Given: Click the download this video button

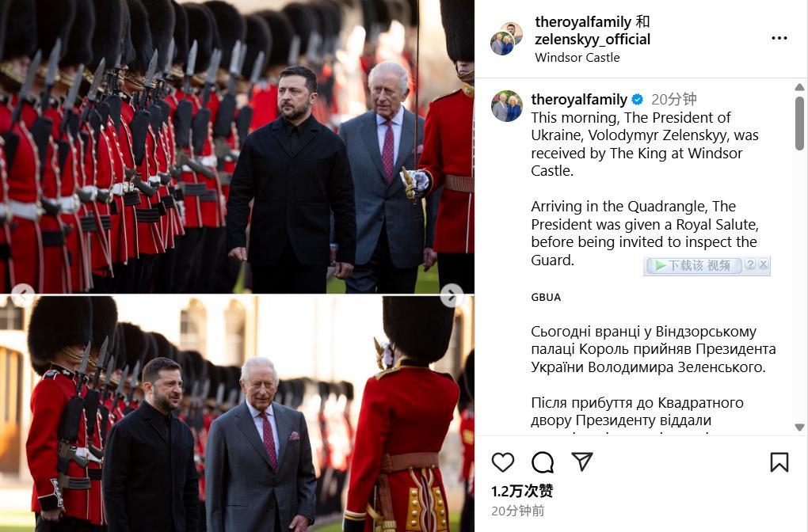Looking at the screenshot, I should (x=693, y=266).
